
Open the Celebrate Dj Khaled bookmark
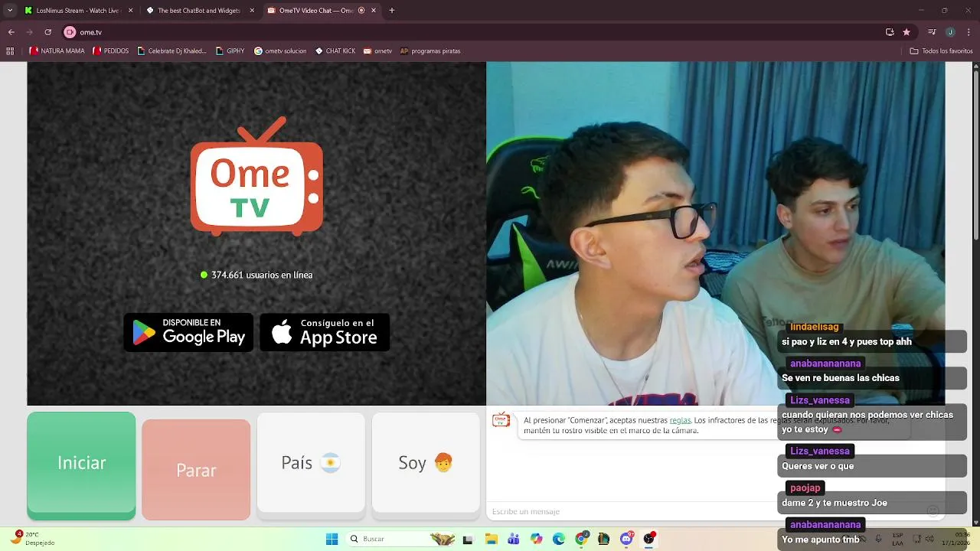pyautogui.click(x=171, y=51)
